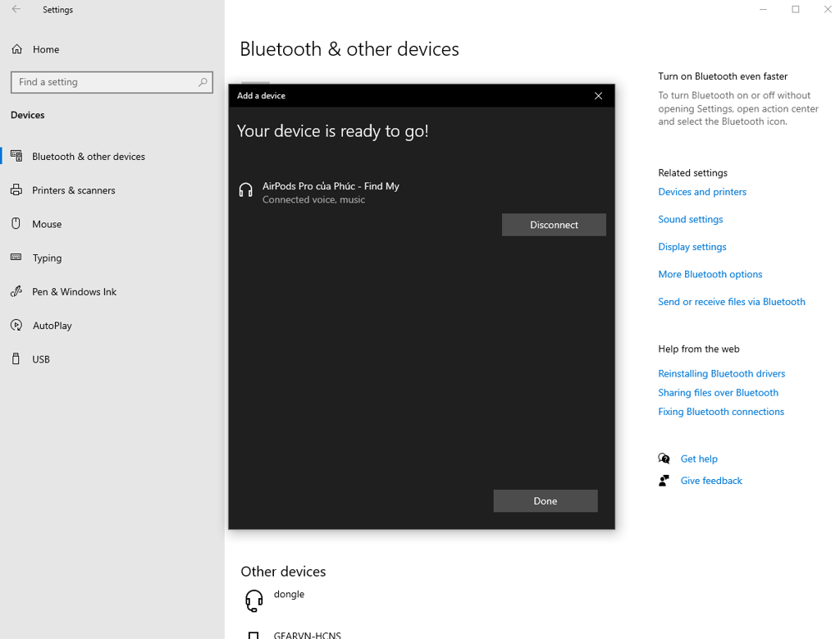Close the Add a device dialog
The height and width of the screenshot is (639, 840).
tap(598, 96)
